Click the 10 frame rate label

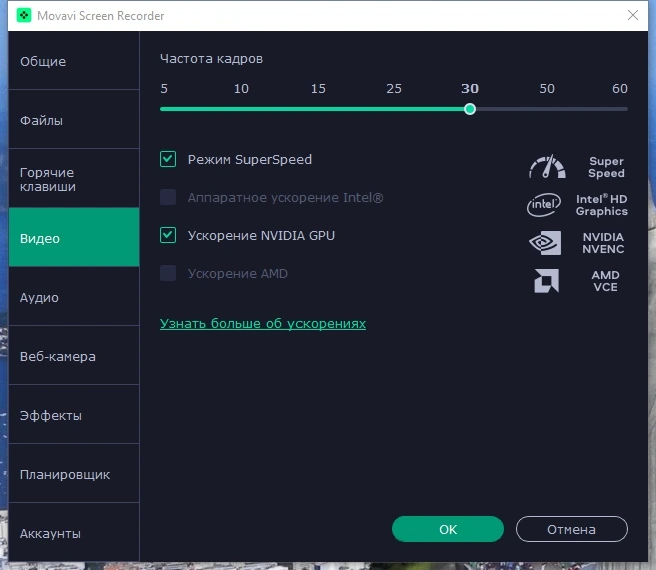click(x=241, y=89)
